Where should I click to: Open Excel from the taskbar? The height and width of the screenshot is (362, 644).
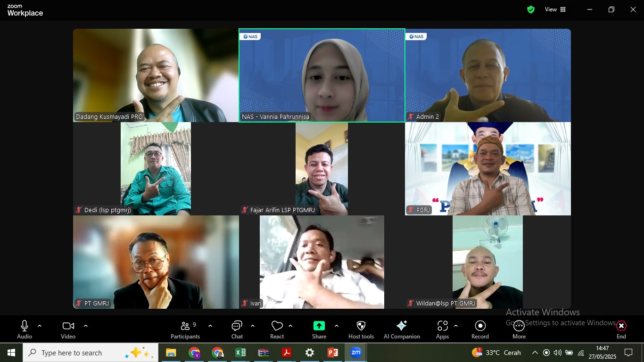pyautogui.click(x=240, y=353)
